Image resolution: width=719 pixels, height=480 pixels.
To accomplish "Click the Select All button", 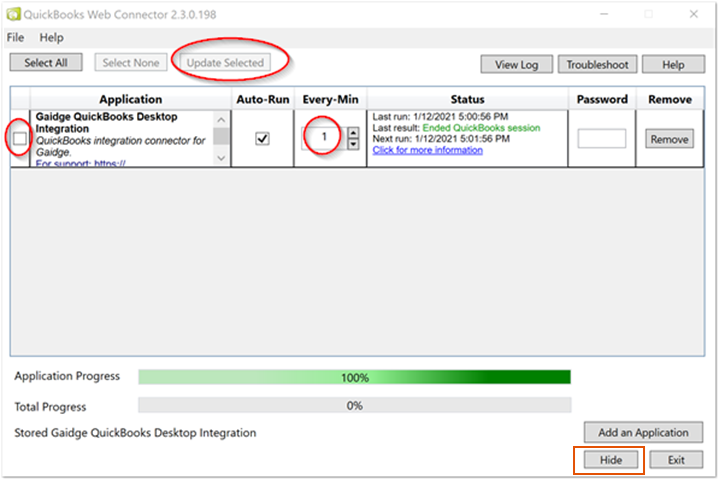I will coord(46,63).
